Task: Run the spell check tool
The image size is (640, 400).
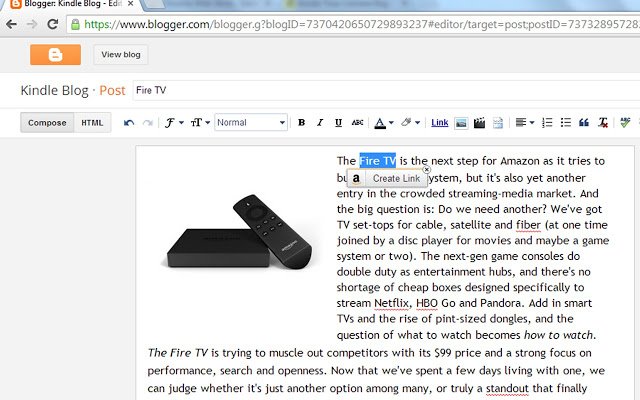Action: click(625, 122)
